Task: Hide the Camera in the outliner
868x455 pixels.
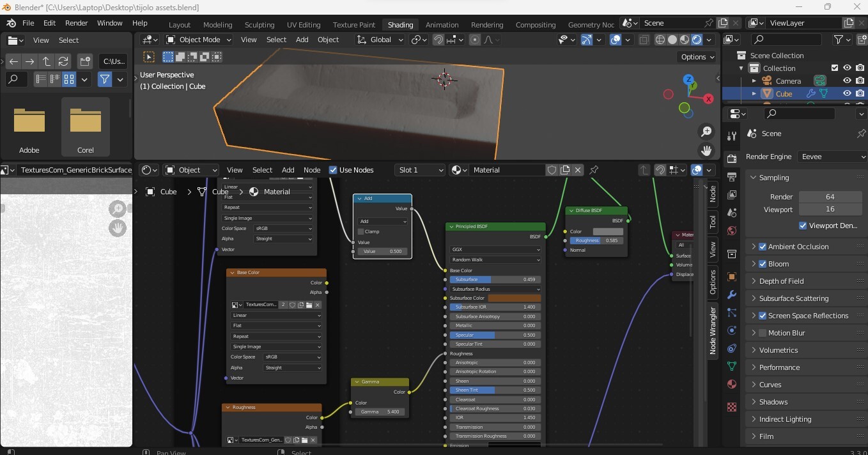Action: (x=847, y=81)
